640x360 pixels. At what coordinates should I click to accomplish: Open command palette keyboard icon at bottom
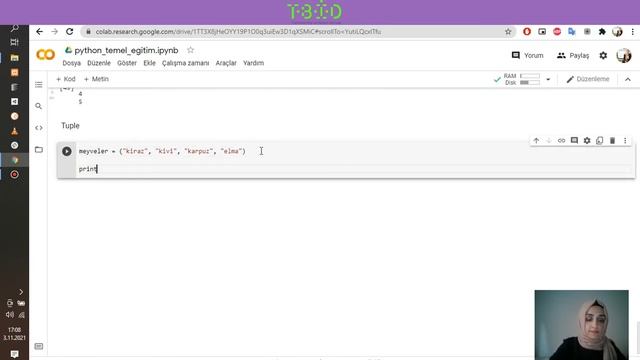coord(39,346)
